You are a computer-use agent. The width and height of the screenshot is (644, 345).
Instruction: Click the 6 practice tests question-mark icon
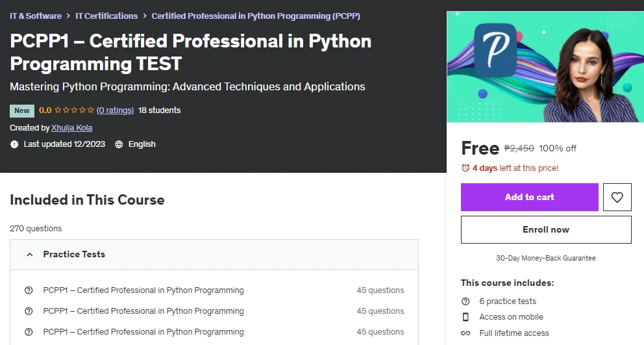pos(465,301)
